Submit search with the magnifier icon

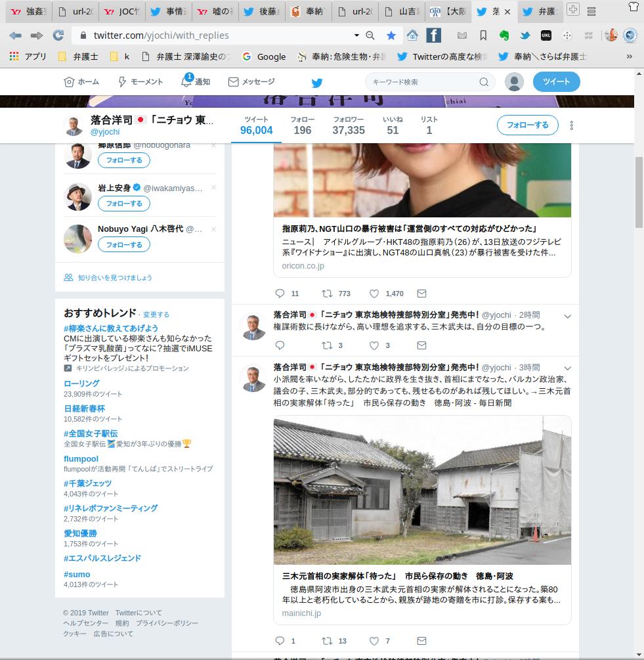pyautogui.click(x=484, y=82)
